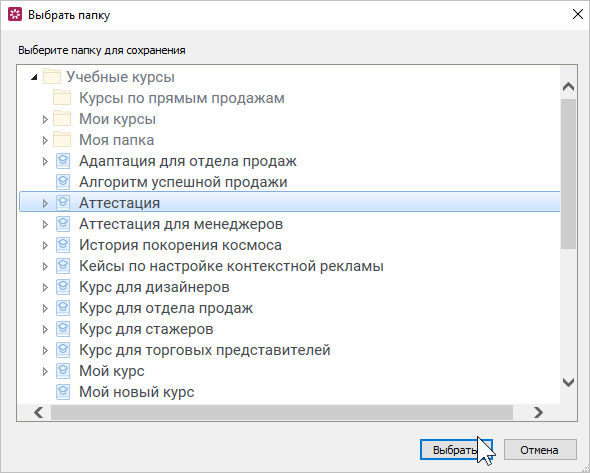Expand the История покорения космоса course
The height and width of the screenshot is (473, 590).
(x=45, y=245)
